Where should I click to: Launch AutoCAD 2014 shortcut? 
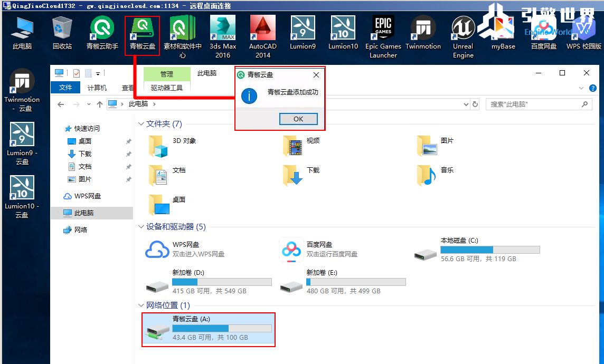[x=263, y=37]
